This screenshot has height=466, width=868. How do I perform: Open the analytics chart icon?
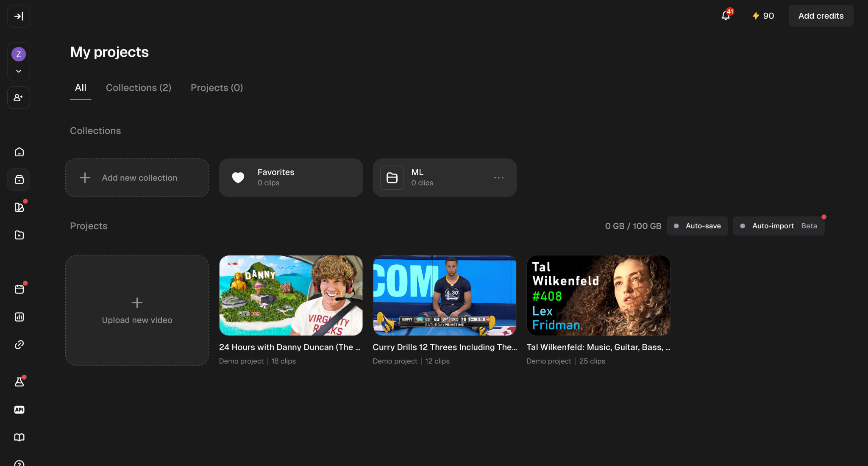(19, 317)
